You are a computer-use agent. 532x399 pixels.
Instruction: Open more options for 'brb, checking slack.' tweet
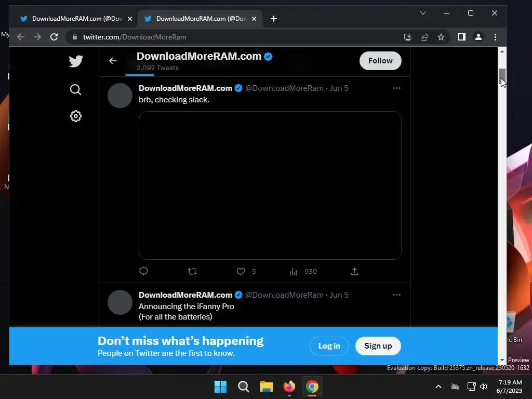pos(396,88)
